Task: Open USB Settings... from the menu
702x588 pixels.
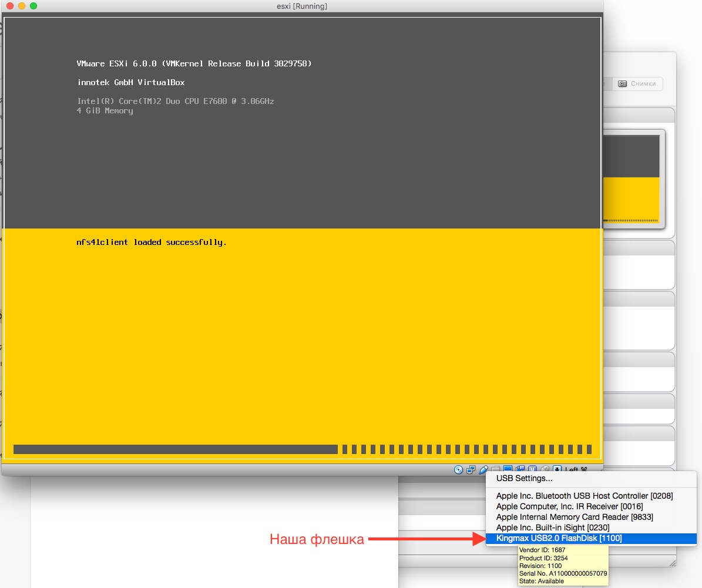Action: tap(524, 479)
